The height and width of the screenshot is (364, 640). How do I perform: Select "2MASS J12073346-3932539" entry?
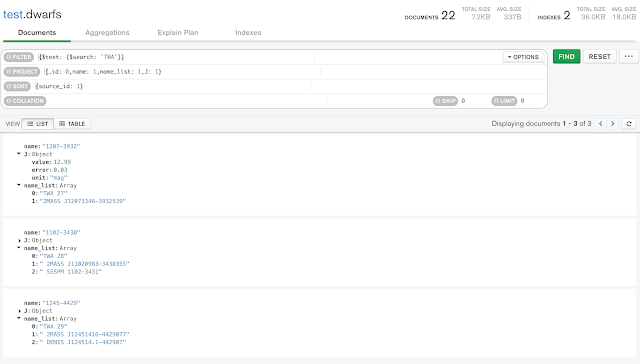(x=83, y=201)
